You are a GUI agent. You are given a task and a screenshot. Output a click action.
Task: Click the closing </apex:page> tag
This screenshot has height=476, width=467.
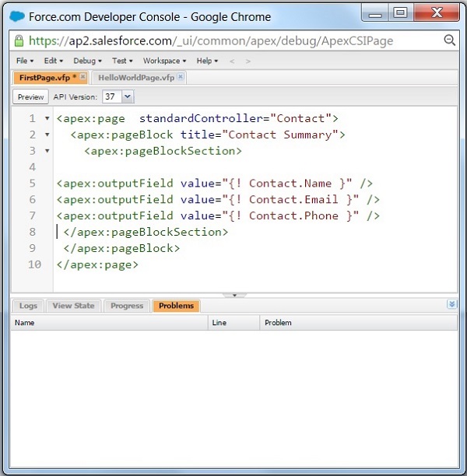point(97,264)
